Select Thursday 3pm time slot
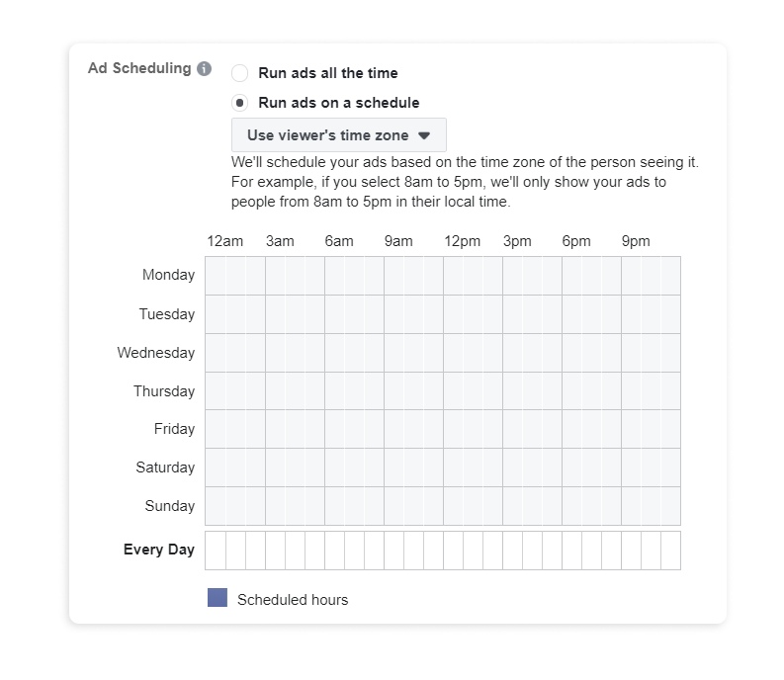Viewport: 784px width, 680px height. pos(512,391)
